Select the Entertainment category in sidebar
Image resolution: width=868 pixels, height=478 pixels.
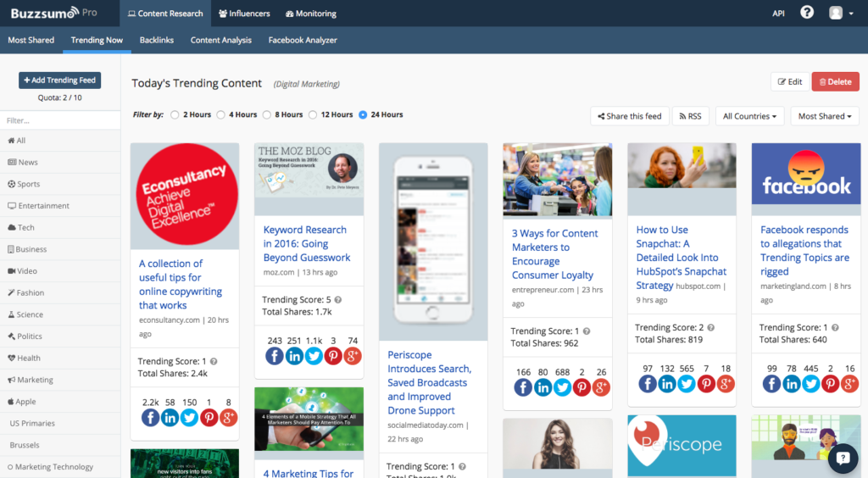tap(60, 206)
